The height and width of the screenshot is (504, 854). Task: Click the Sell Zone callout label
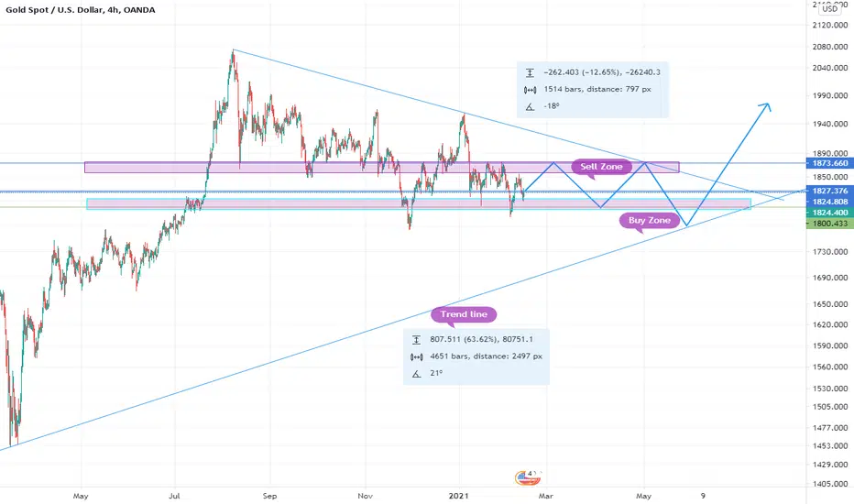click(x=601, y=167)
